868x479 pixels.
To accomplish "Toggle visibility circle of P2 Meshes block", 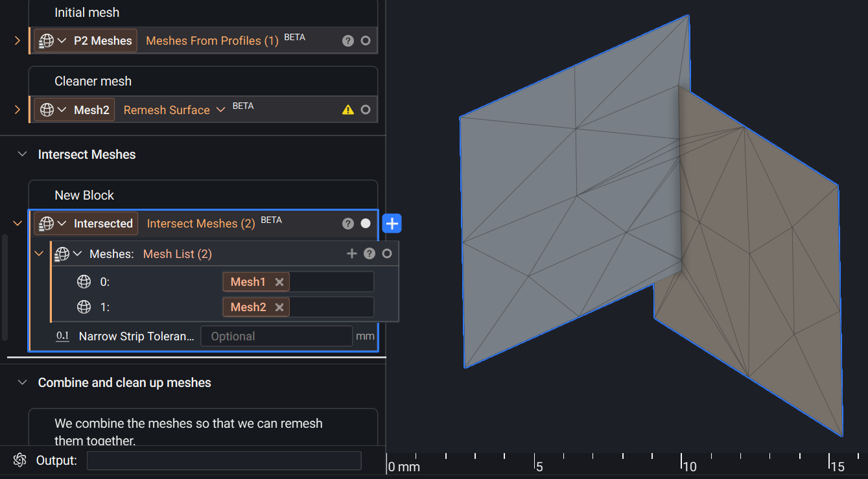I will (x=366, y=41).
